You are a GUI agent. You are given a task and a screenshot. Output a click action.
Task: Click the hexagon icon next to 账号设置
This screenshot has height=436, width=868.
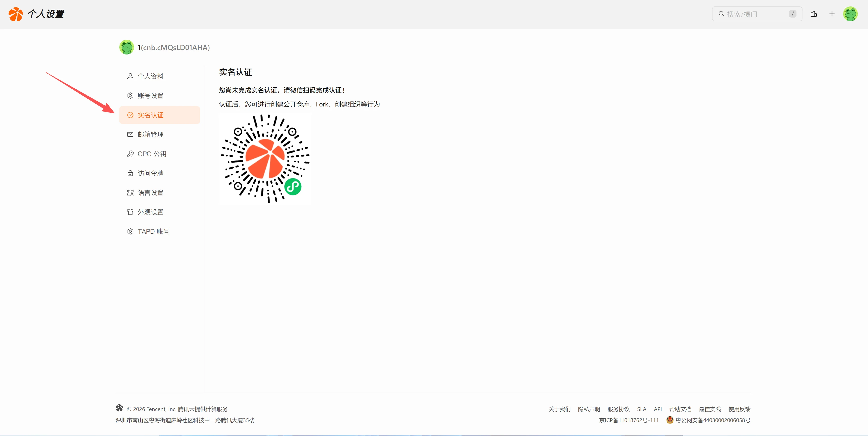click(130, 96)
